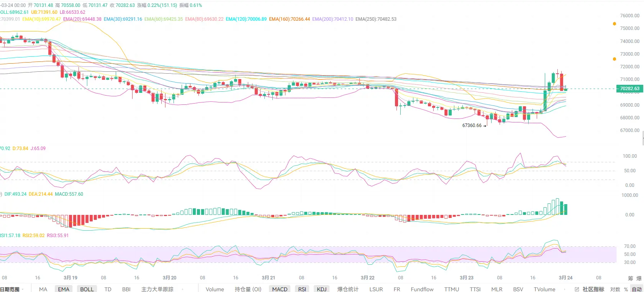
Task: Click the 3月 19 date label
Action: pos(70,278)
